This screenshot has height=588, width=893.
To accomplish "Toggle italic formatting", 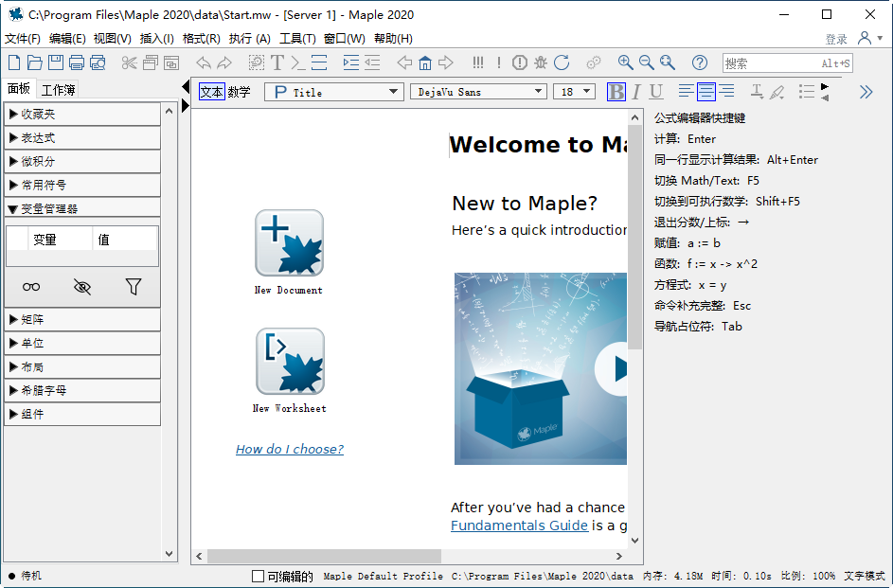I will coord(636,92).
